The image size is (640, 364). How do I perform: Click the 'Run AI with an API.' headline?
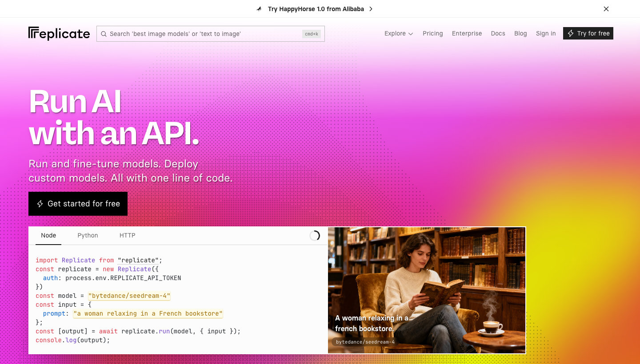[x=114, y=118]
